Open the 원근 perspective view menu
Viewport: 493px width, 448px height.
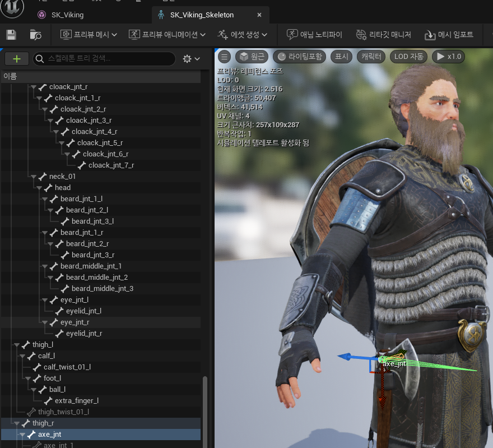252,57
